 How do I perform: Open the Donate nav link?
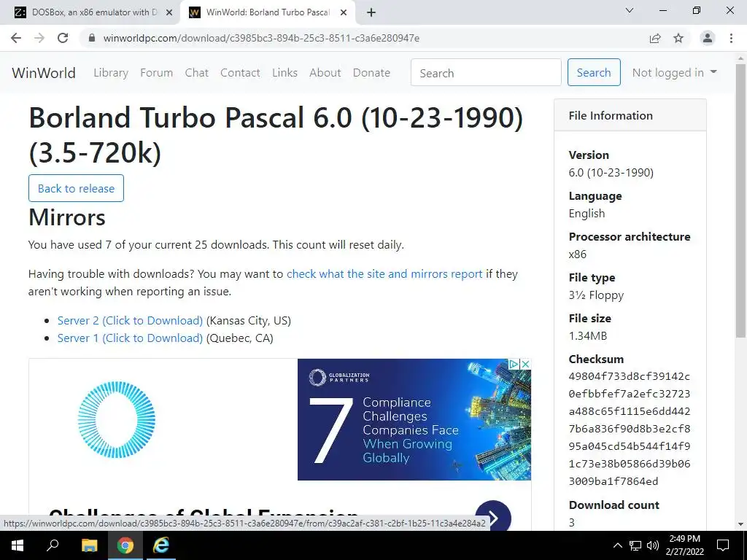[371, 73]
